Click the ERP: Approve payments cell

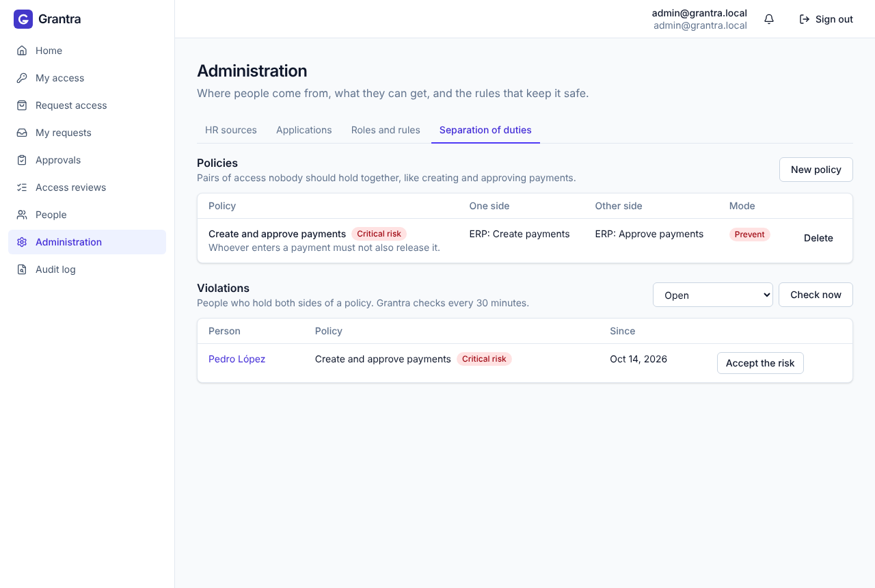pyautogui.click(x=649, y=234)
